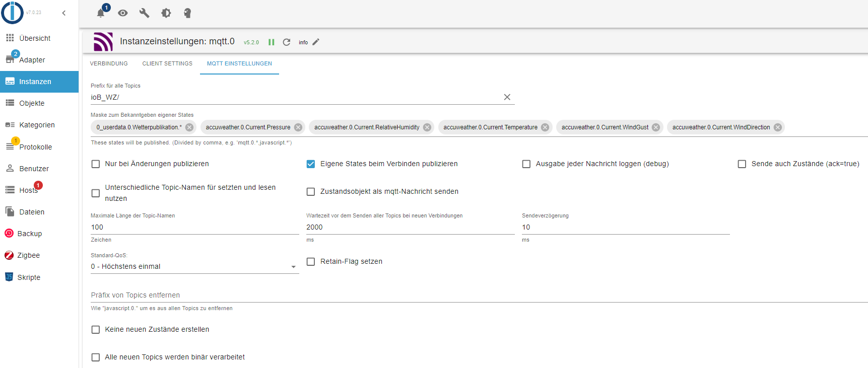Go to Zigbee in the sidebar

click(x=28, y=255)
